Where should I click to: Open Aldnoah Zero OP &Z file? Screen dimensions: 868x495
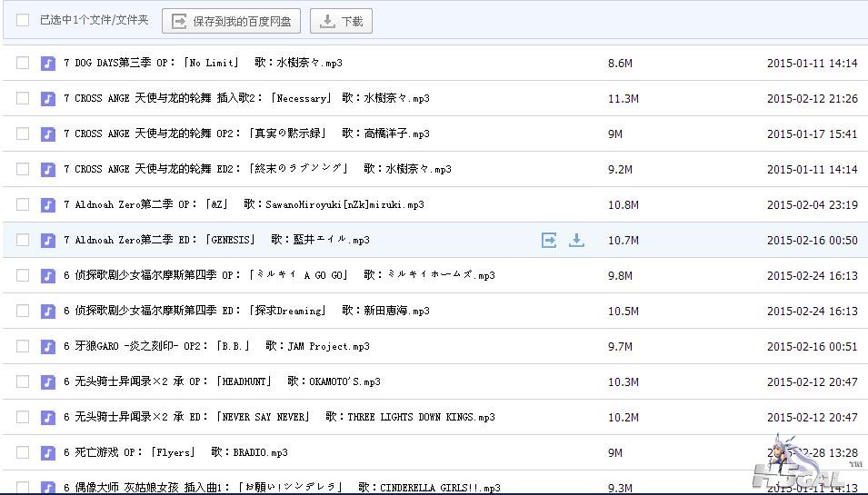pyautogui.click(x=243, y=204)
